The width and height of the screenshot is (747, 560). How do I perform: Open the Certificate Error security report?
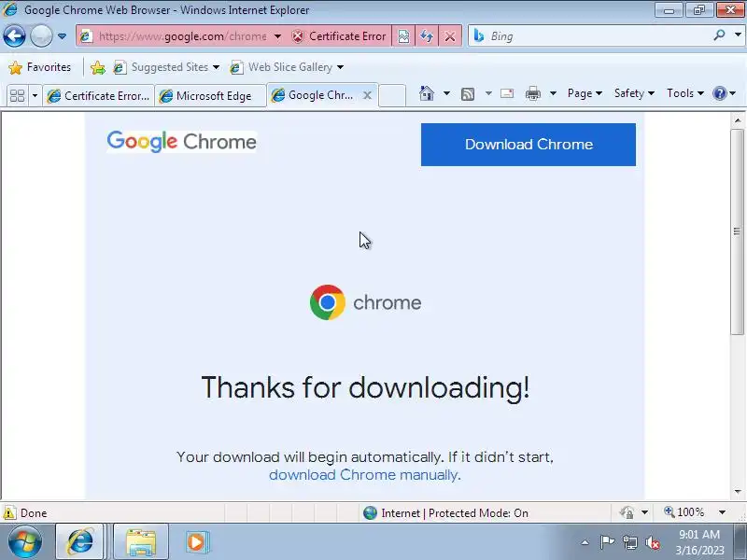[339, 36]
